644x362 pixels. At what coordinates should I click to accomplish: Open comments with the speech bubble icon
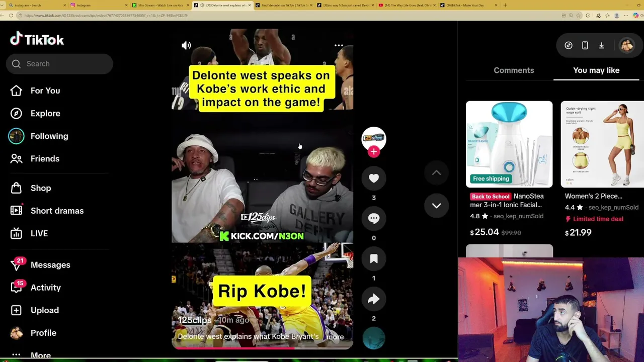point(374,218)
